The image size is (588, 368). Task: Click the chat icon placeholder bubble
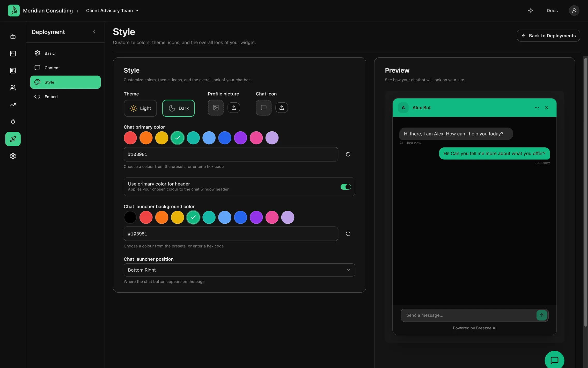coord(263,108)
